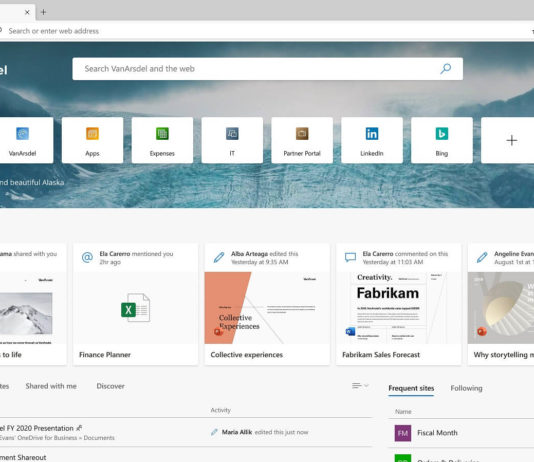The width and height of the screenshot is (534, 462).
Task: Open the IT quick link tile
Action: click(232, 140)
